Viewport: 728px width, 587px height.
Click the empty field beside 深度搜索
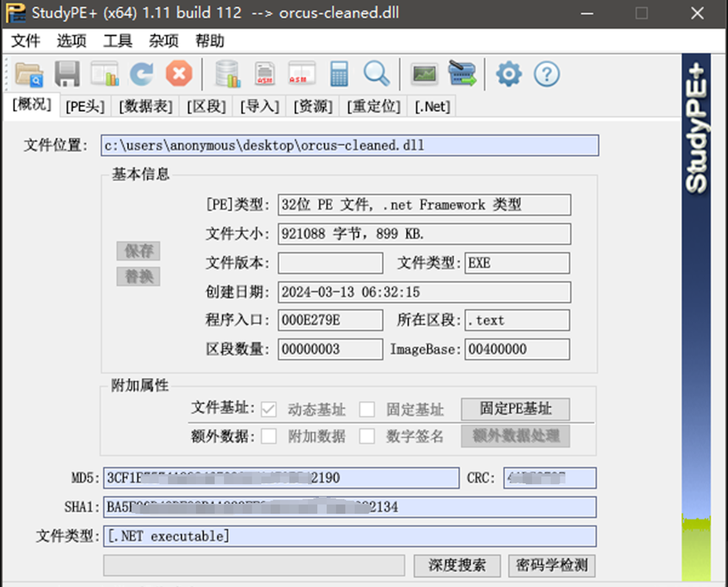tap(254, 566)
